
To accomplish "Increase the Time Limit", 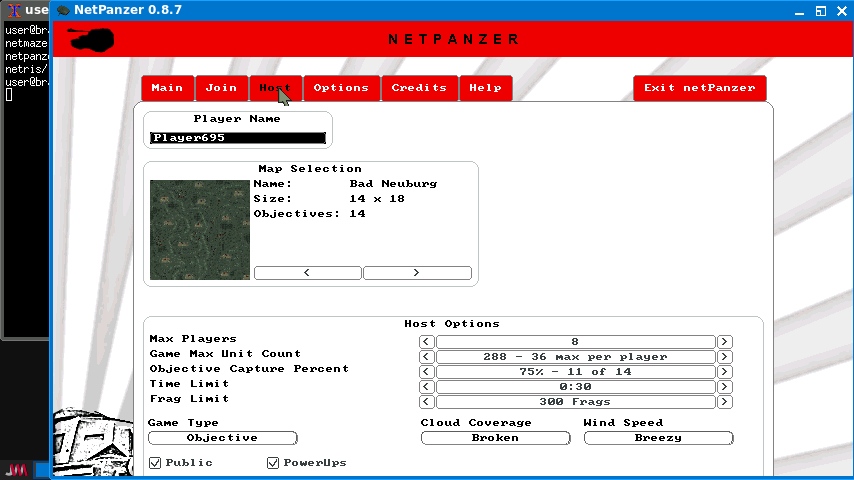I will coord(724,387).
